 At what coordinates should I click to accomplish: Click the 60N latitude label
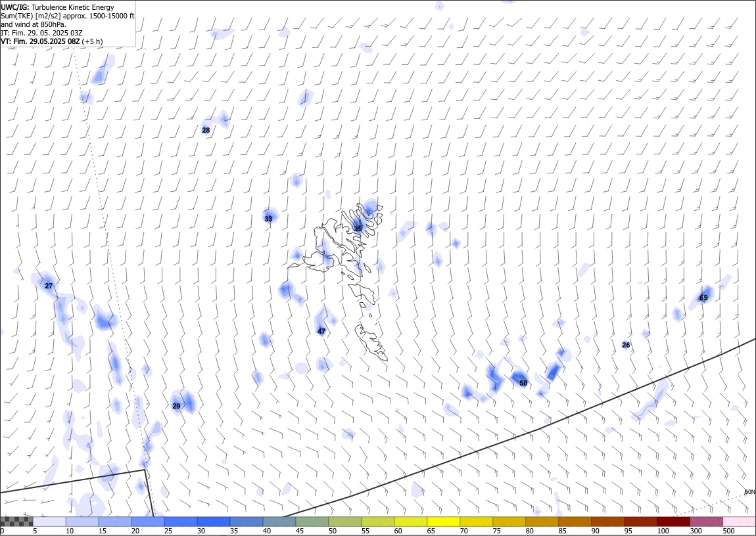(x=749, y=492)
